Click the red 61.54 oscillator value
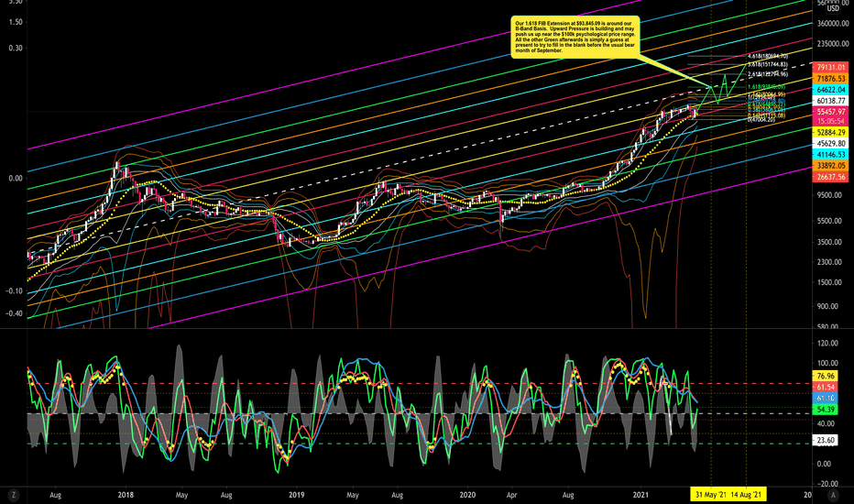 click(825, 387)
